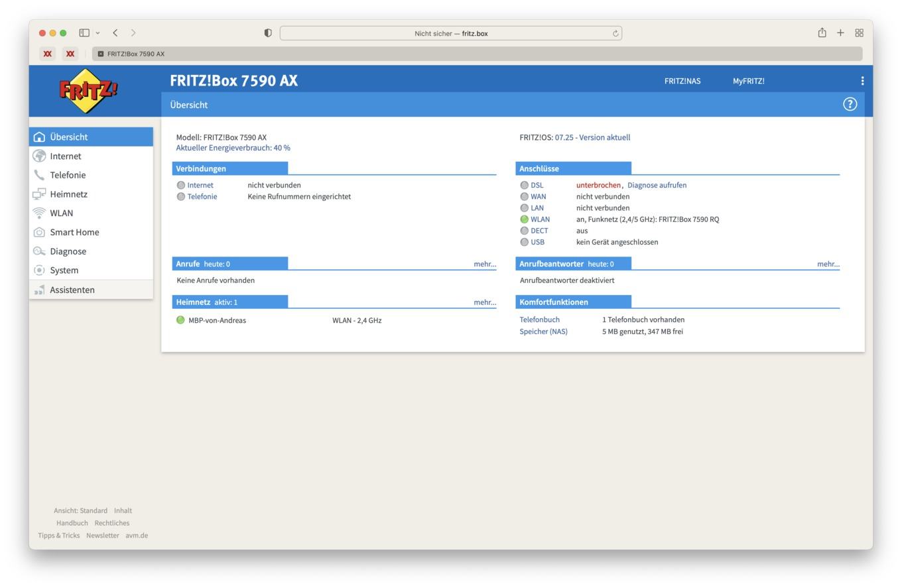The image size is (902, 588).
Task: Click the Safari share icon
Action: click(822, 32)
